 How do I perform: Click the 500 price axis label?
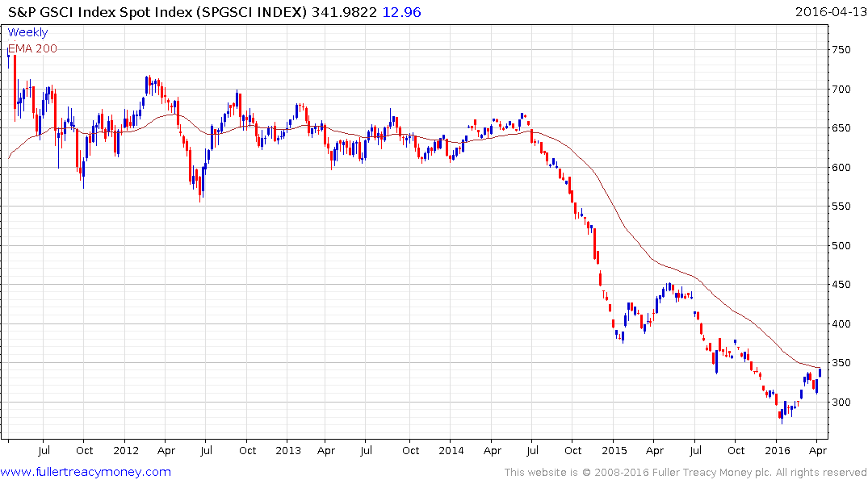tap(841, 245)
